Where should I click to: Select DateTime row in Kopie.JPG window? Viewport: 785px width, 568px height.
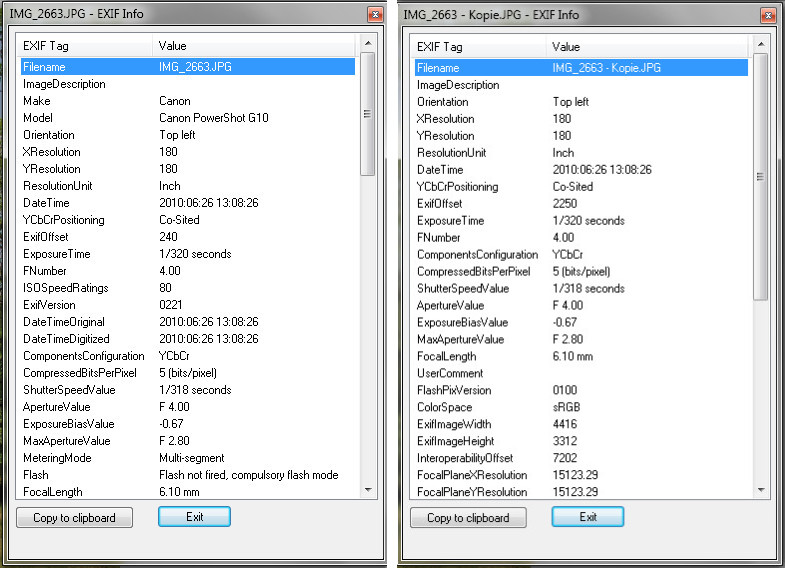pos(581,170)
